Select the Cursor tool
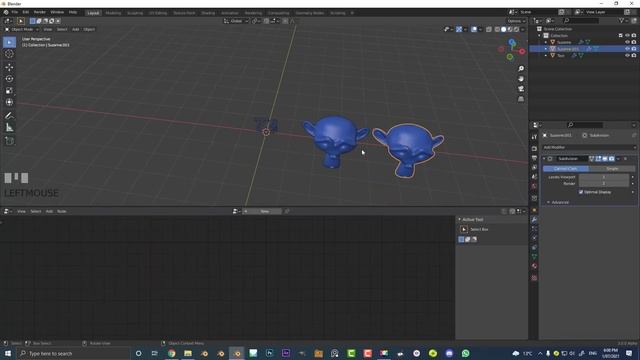This screenshot has height=360, width=640. point(9,54)
